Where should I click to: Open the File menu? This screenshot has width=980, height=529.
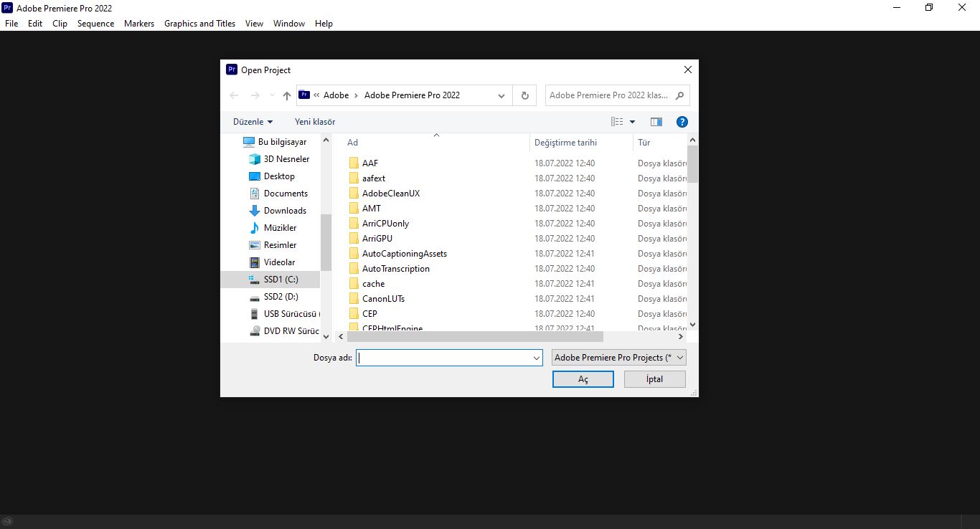[11, 24]
